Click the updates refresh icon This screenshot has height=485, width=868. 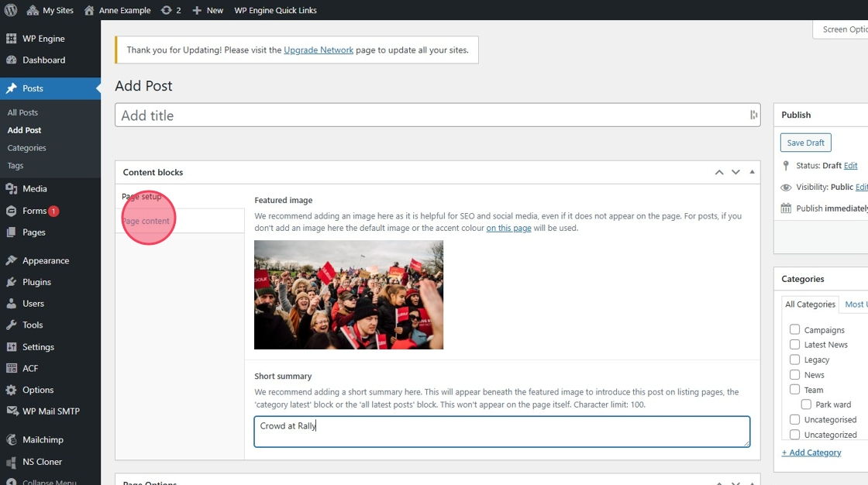pos(166,10)
